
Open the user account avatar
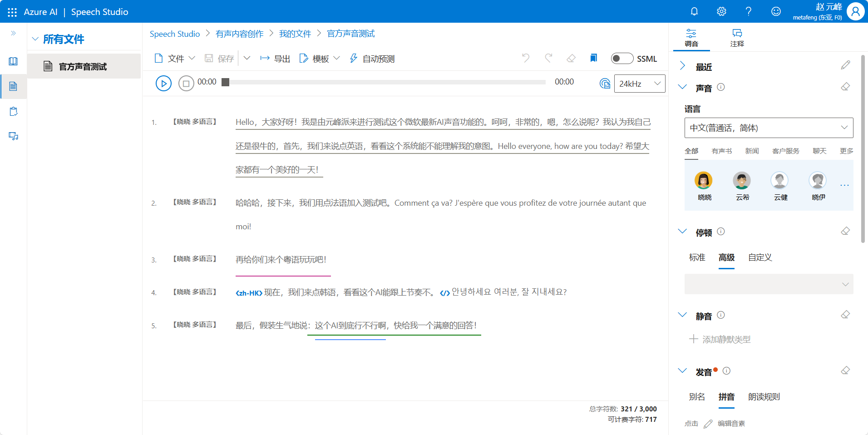[x=855, y=11]
